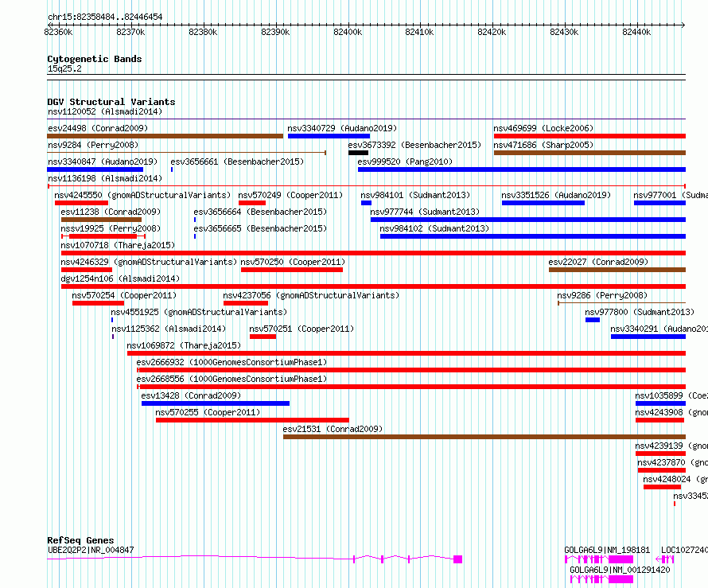Select esv13428 (Conrad2009) label
The width and height of the screenshot is (708, 588).
[191, 395]
